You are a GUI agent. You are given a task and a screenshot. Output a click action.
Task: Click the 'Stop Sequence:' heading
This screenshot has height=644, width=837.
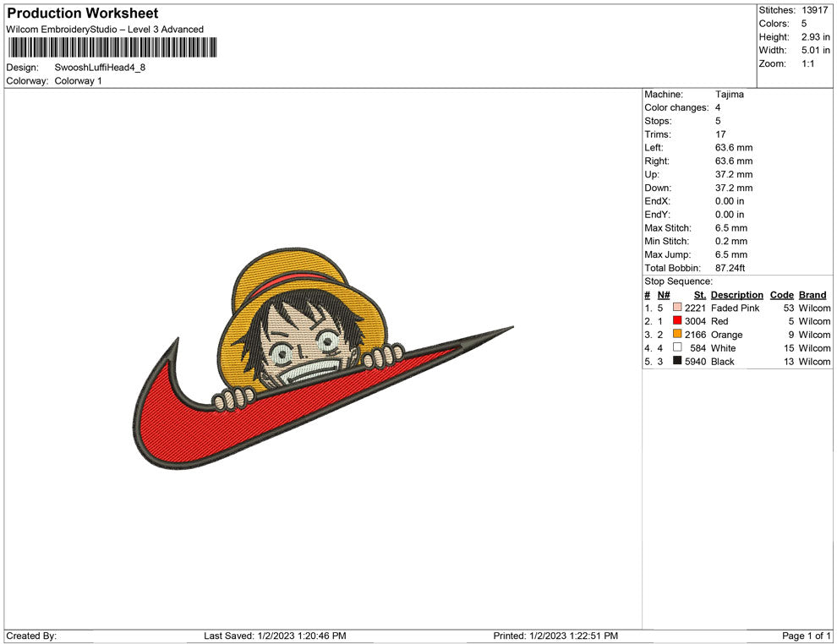[678, 281]
